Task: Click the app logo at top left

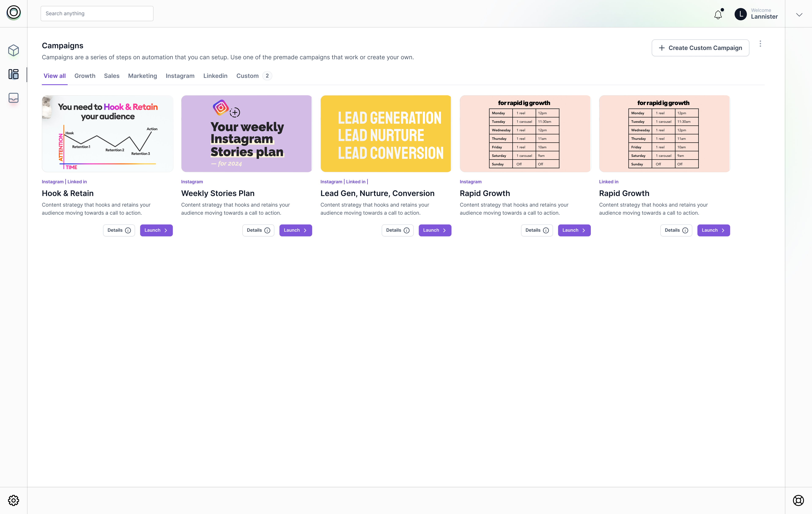Action: coord(14,12)
